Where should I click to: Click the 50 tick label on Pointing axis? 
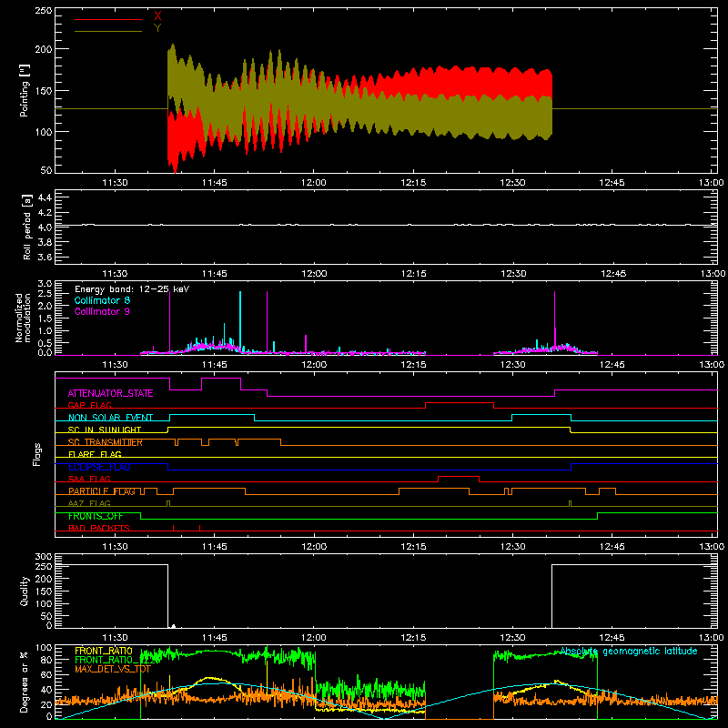tap(46, 170)
